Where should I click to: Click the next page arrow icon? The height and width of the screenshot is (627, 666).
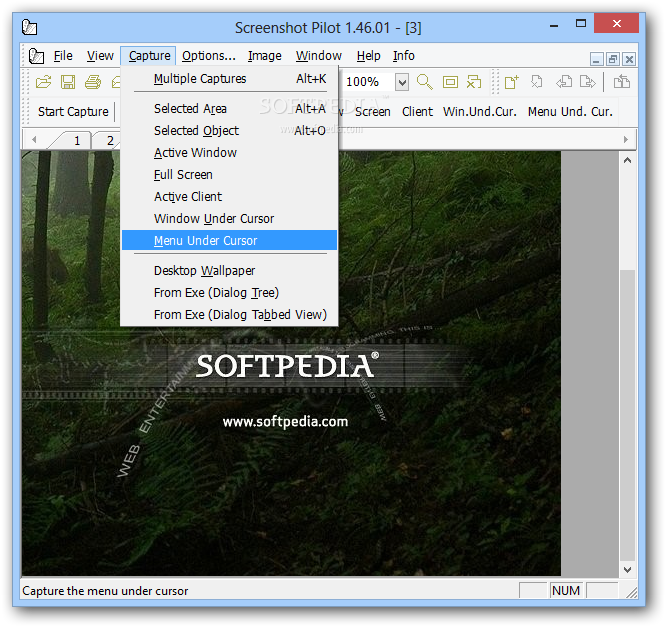[588, 82]
